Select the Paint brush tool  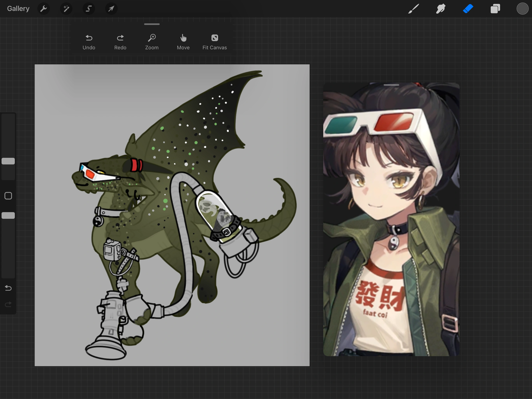pyautogui.click(x=413, y=9)
